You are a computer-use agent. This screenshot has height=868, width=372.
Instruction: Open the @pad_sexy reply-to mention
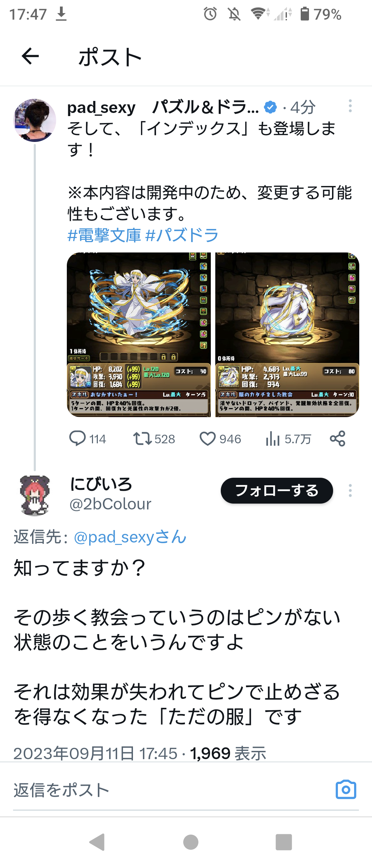click(130, 537)
